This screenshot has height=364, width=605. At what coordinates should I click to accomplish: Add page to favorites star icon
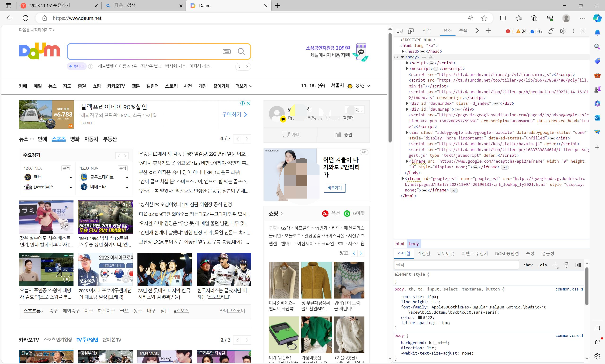pyautogui.click(x=484, y=18)
